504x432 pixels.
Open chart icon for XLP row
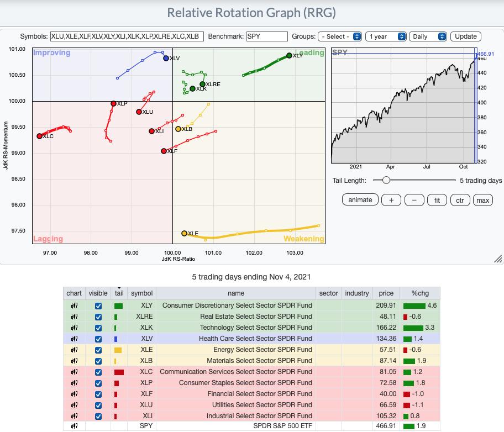coord(74,383)
